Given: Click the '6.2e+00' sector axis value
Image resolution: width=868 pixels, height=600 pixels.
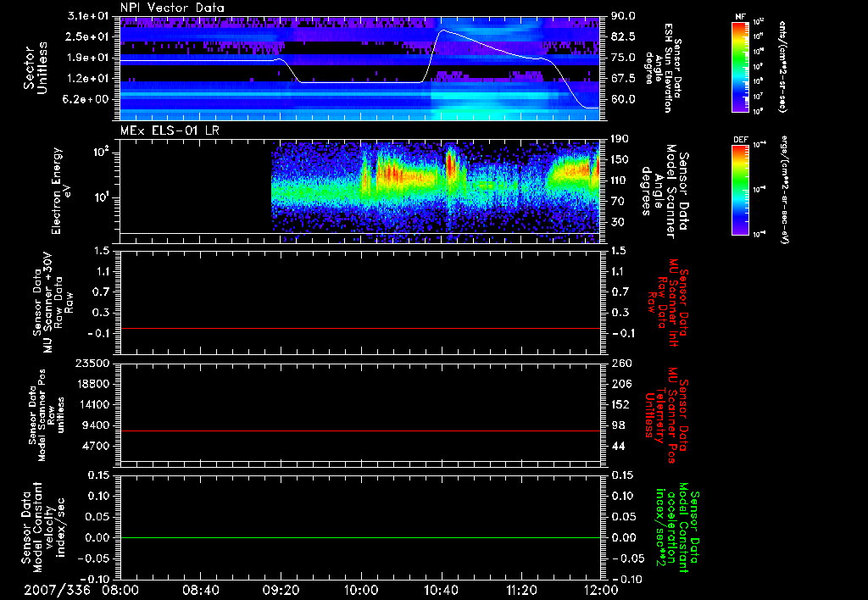Looking at the screenshot, I should [87, 100].
